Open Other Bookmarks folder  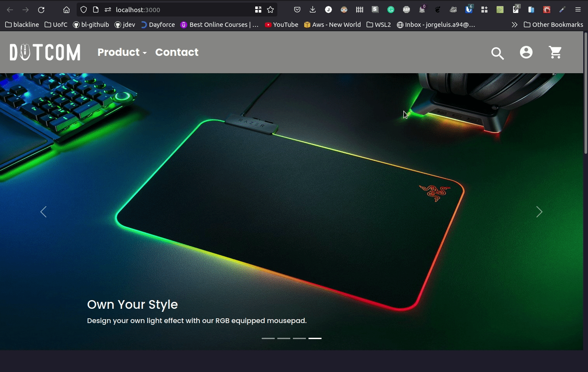point(553,25)
